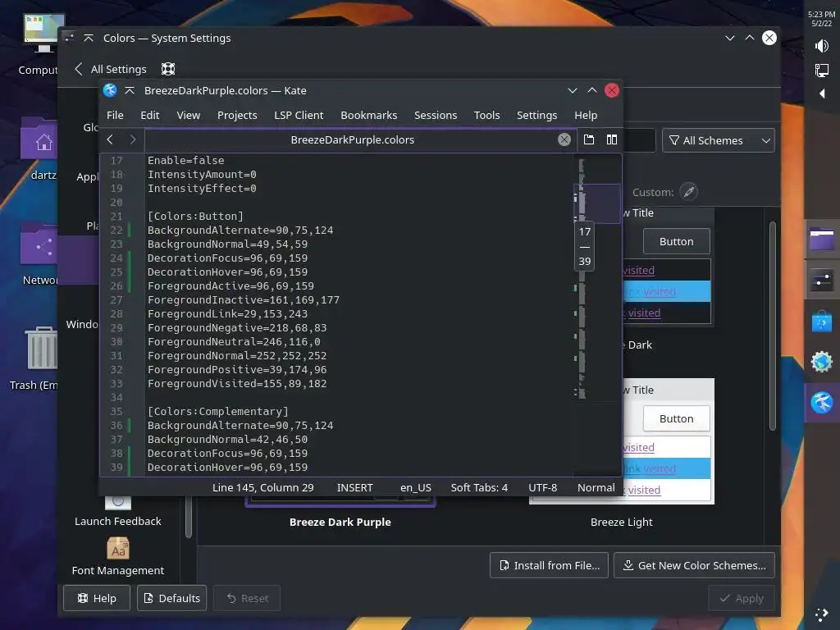Open the Bookmarks menu
Image resolution: width=840 pixels, height=630 pixels.
(368, 115)
